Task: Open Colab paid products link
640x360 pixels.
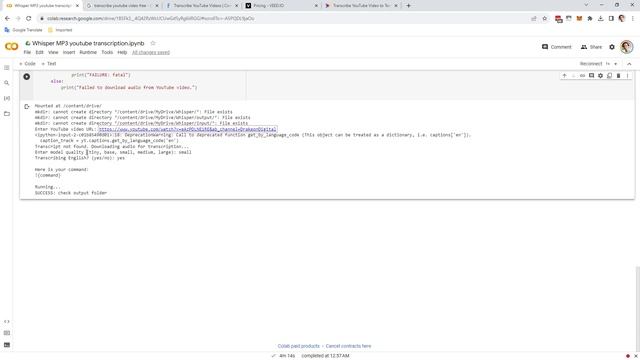Action: [298, 346]
